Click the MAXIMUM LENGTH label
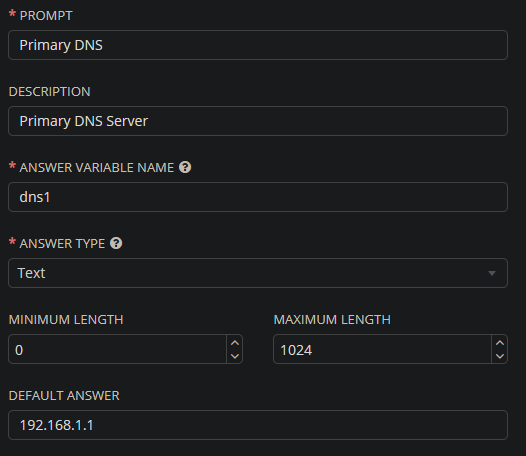Viewport: 526px width, 456px height. click(332, 319)
